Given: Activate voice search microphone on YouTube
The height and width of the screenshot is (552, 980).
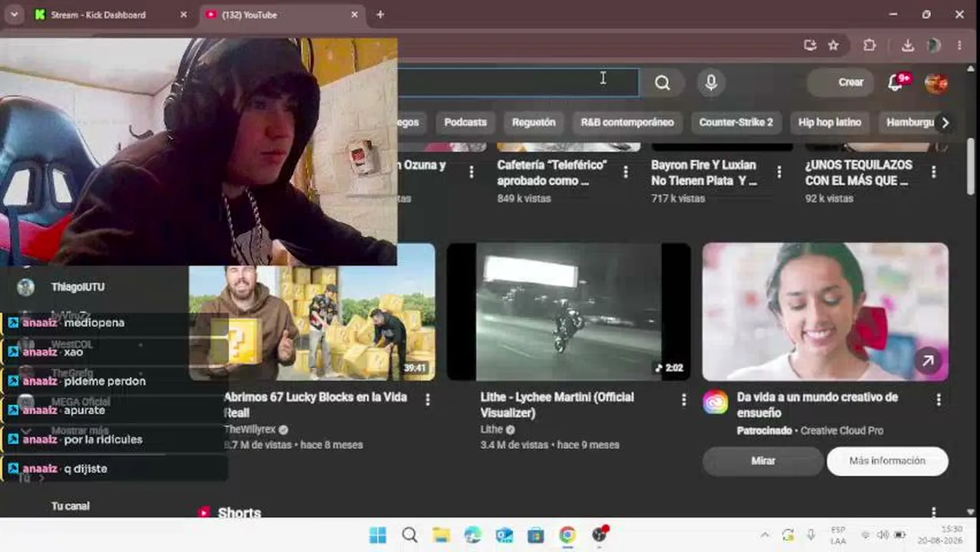Looking at the screenshot, I should [711, 83].
